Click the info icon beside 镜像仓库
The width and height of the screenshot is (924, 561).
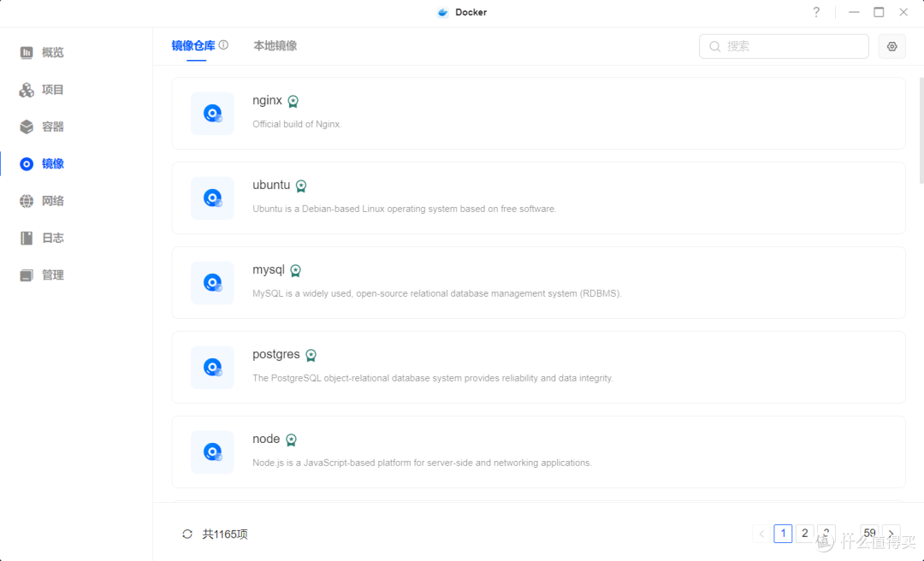pyautogui.click(x=223, y=44)
